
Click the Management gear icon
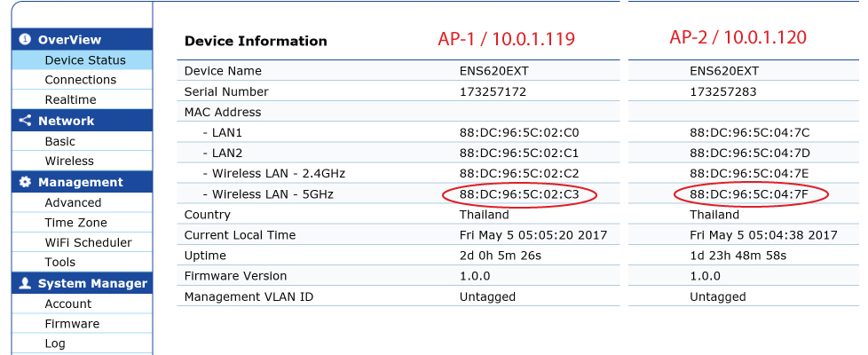click(x=25, y=182)
